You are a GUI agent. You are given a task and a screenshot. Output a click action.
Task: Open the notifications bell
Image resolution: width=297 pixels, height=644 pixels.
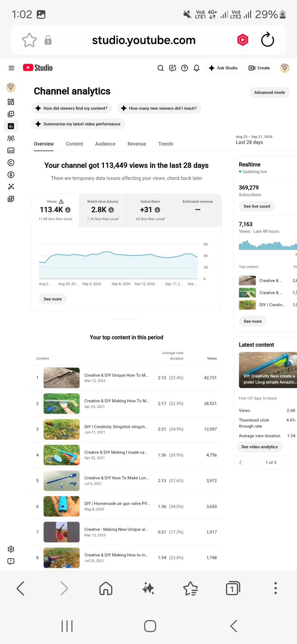click(196, 68)
